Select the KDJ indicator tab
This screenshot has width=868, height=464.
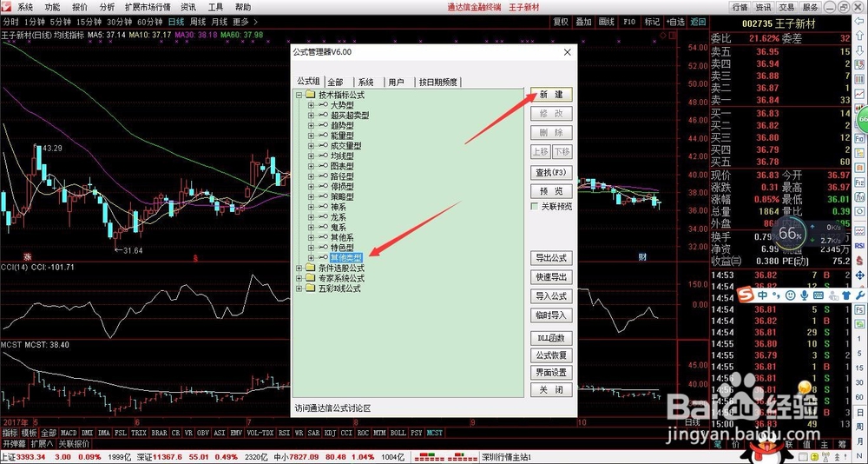click(331, 433)
